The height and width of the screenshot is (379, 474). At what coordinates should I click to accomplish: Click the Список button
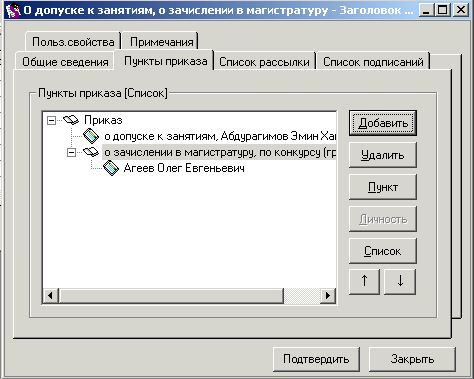point(383,251)
